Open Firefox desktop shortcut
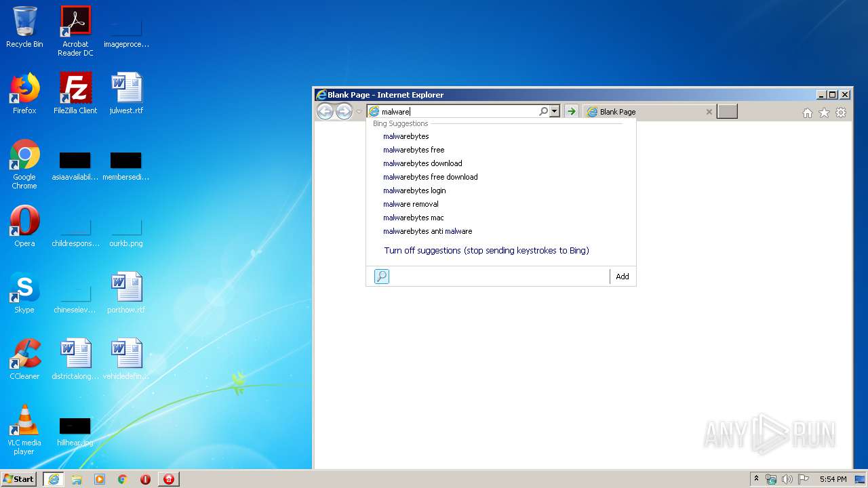Image resolution: width=868 pixels, height=488 pixels. (x=24, y=94)
